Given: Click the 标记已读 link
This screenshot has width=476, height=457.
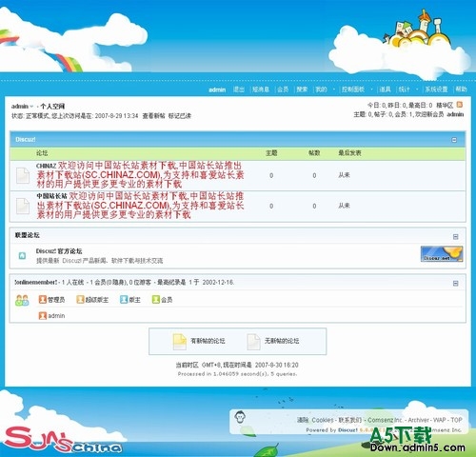Looking at the screenshot, I should pyautogui.click(x=179, y=116).
